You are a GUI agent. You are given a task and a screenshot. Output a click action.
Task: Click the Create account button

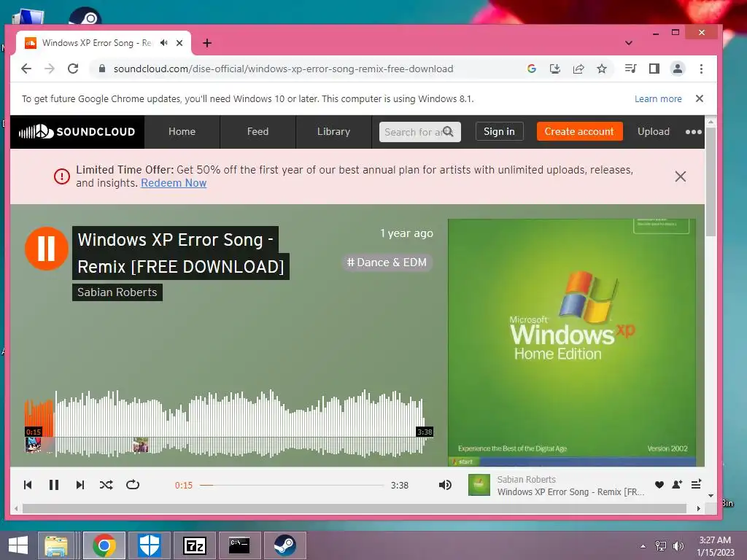pyautogui.click(x=579, y=131)
